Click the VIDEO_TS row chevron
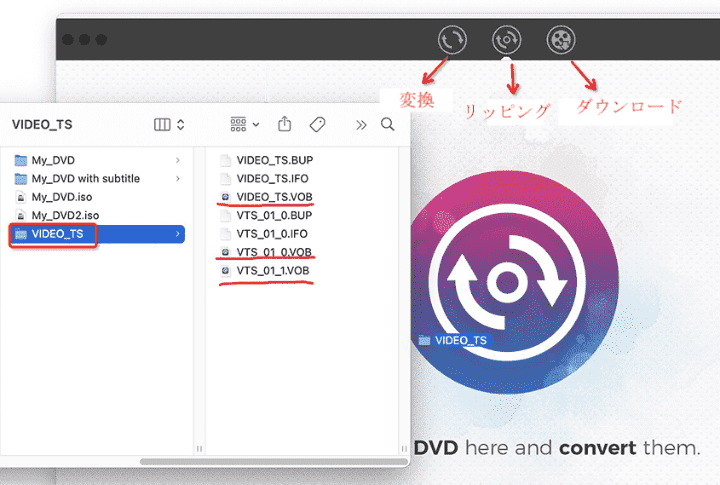Viewport: 720px width, 485px height. [178, 234]
